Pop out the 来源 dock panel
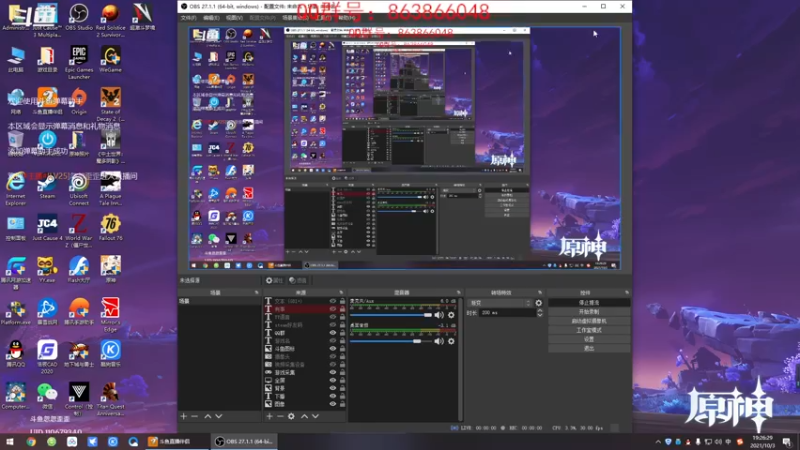This screenshot has width=800, height=450. [x=341, y=292]
